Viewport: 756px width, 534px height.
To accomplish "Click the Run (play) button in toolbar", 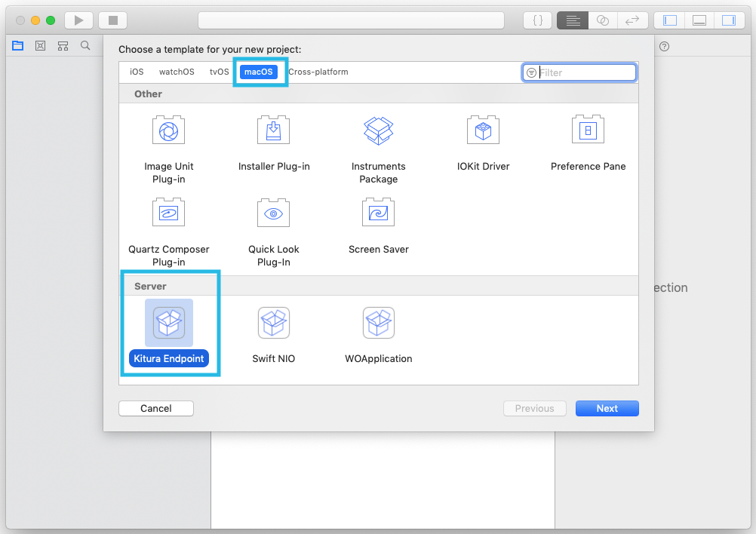I will pos(78,20).
